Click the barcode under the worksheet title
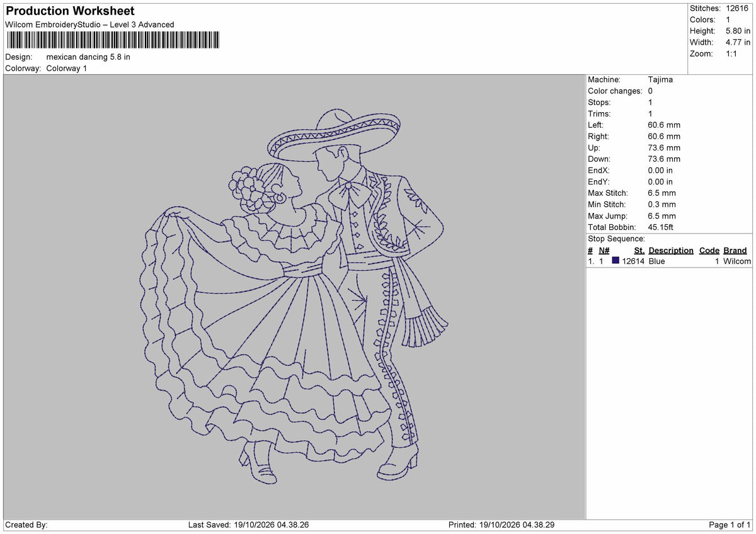This screenshot has width=756, height=534. (x=113, y=40)
